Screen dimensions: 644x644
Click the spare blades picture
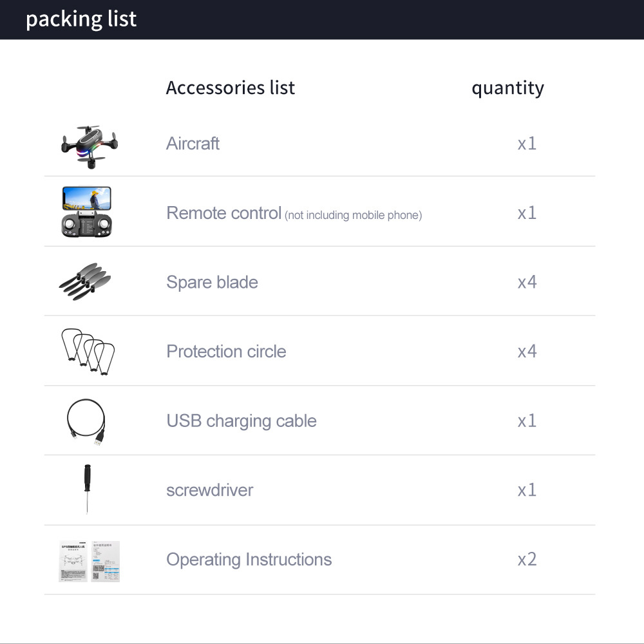[86, 280]
